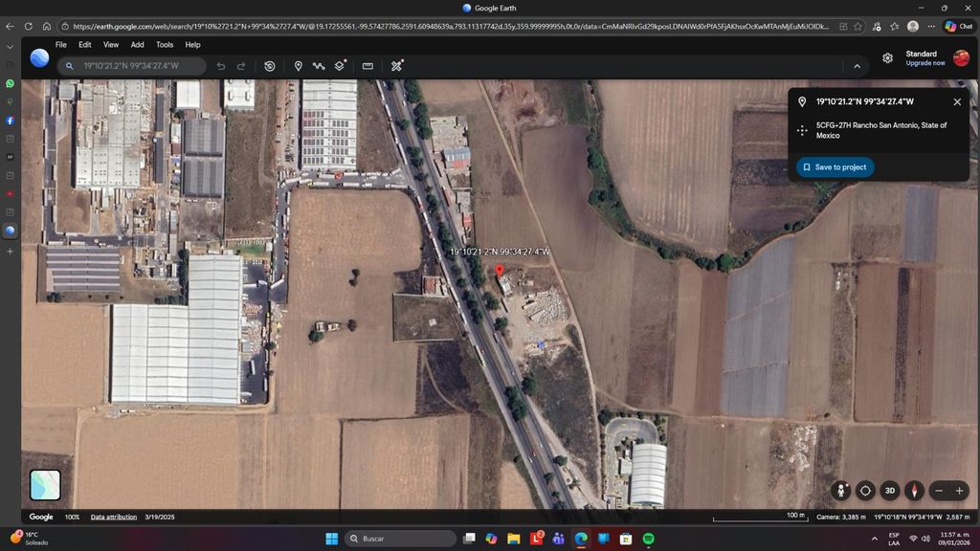Image resolution: width=980 pixels, height=551 pixels.
Task: Choose the Draw path tool
Action: tap(319, 66)
